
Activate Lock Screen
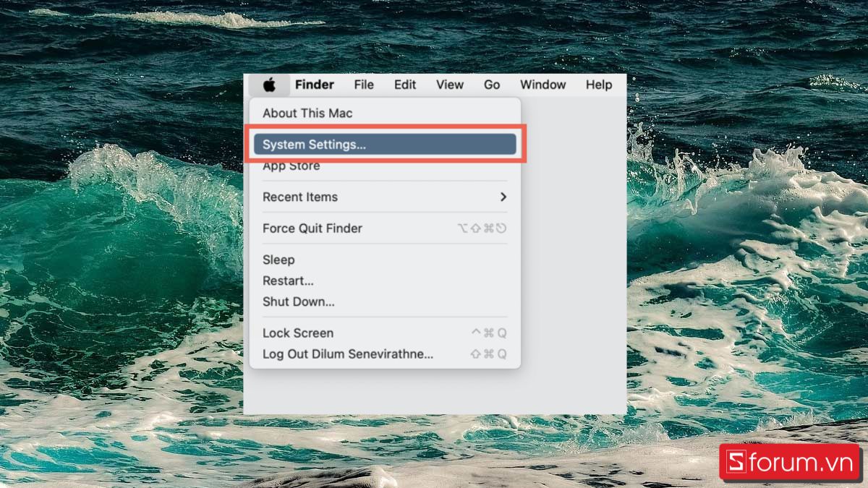click(298, 333)
